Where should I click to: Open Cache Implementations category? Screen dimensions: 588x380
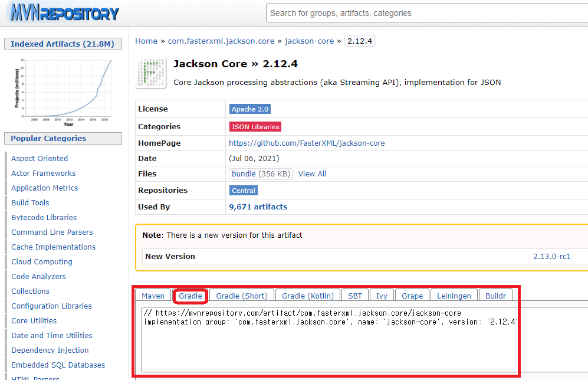[53, 247]
